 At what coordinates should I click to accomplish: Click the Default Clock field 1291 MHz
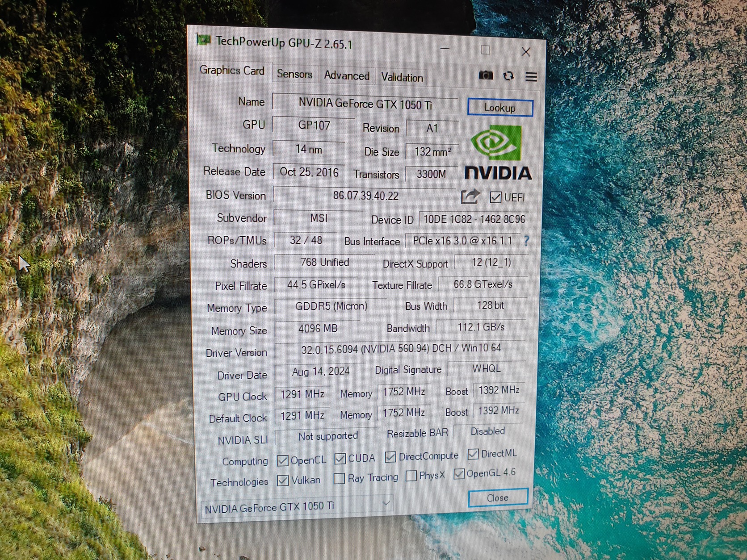tap(302, 416)
